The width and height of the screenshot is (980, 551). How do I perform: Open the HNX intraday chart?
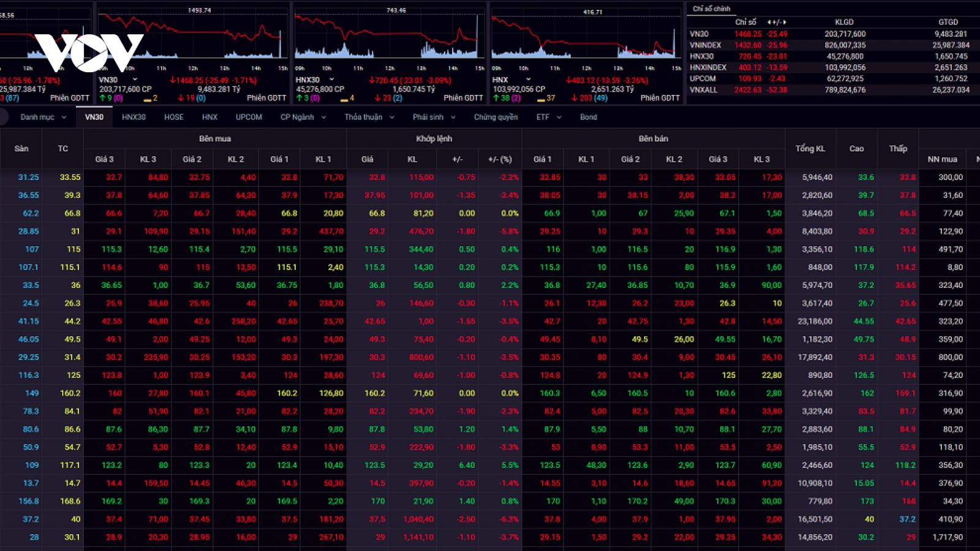point(586,37)
